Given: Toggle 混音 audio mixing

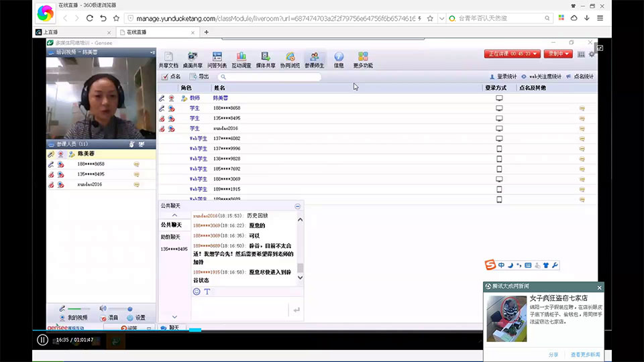Looking at the screenshot, I should [109, 318].
